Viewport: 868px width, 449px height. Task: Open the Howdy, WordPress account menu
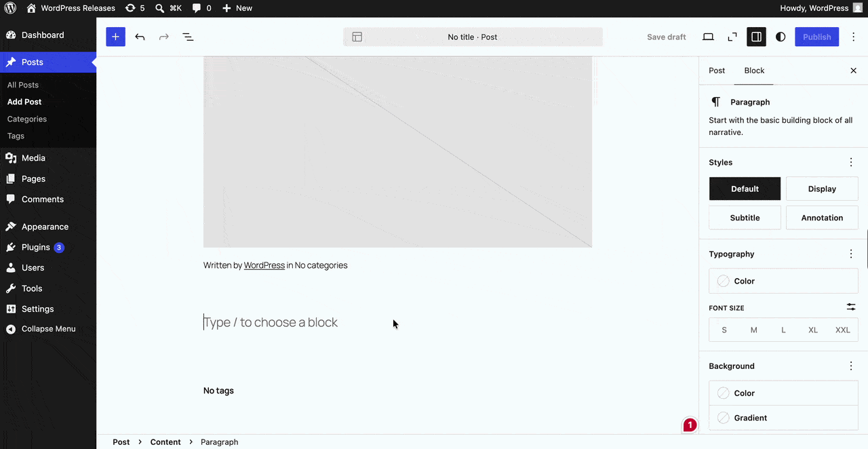click(822, 8)
